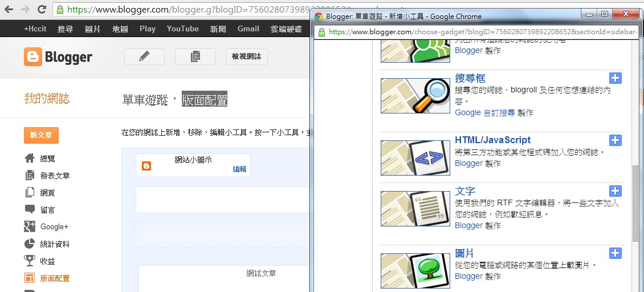Open 搜尋 in Google bar
The width and height of the screenshot is (644, 292).
(65, 29)
